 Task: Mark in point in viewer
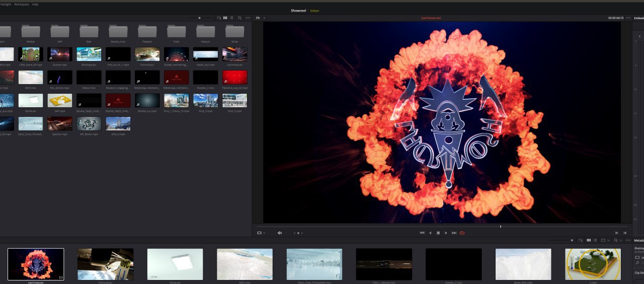617,233
